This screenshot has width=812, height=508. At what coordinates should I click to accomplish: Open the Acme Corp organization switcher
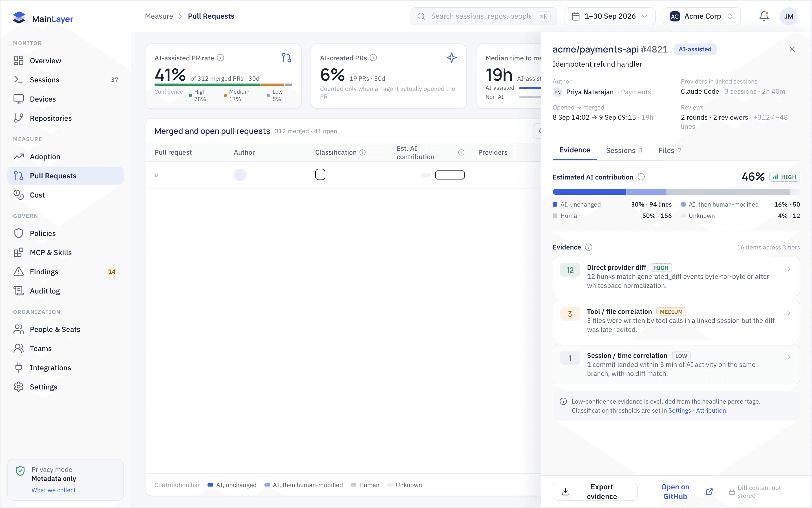pos(701,16)
